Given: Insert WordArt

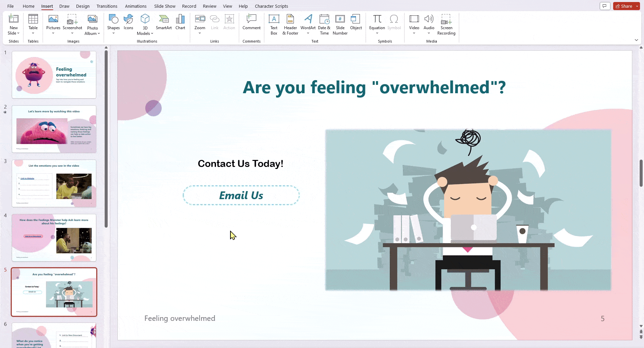Looking at the screenshot, I should (x=308, y=23).
